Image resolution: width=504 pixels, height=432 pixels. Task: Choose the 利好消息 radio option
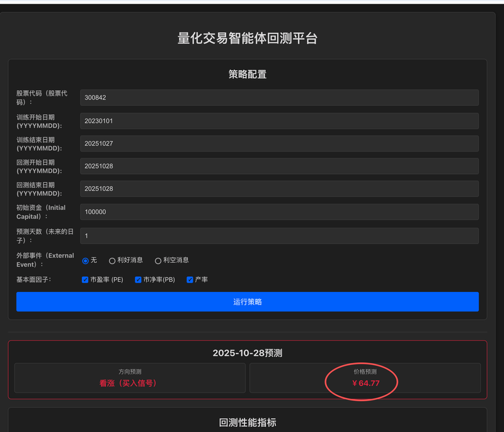(112, 260)
